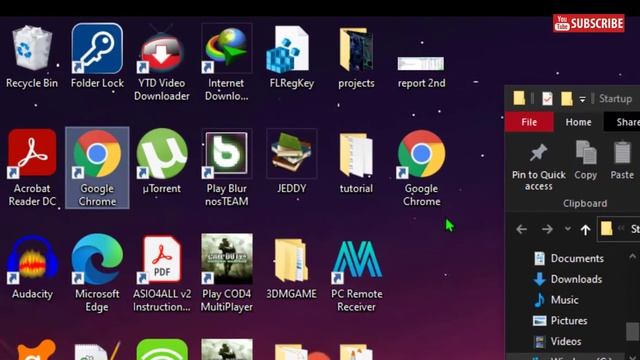
Task: Select the Play Blur nosTEAM shortcut
Action: tap(227, 168)
